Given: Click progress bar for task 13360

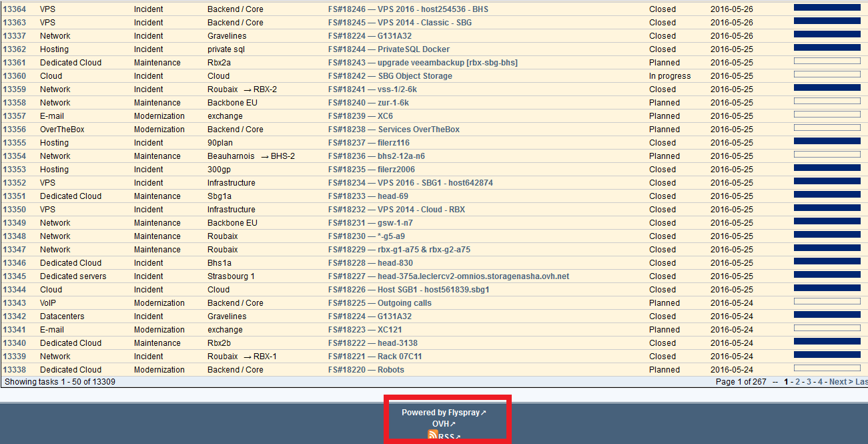Looking at the screenshot, I should [x=827, y=74].
